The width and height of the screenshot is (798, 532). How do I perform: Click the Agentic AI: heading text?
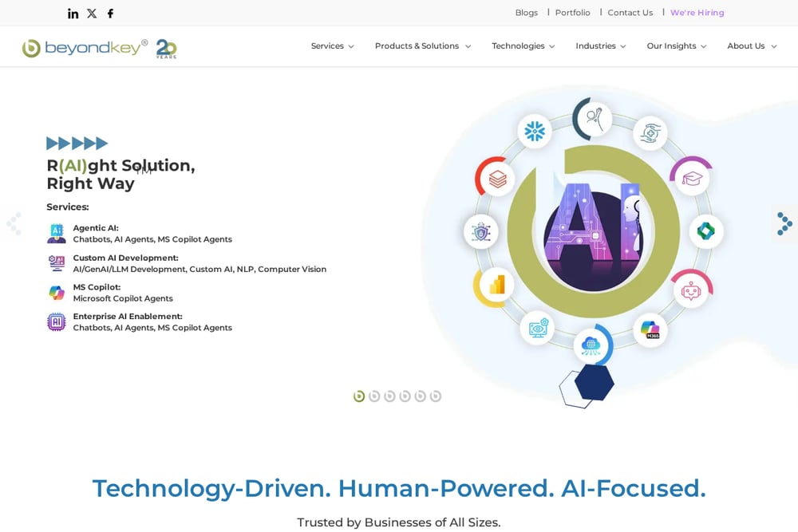pyautogui.click(x=96, y=228)
